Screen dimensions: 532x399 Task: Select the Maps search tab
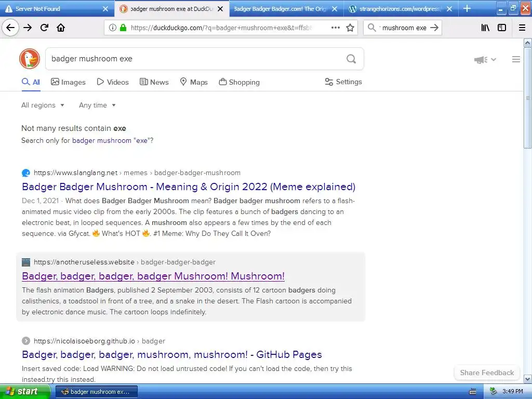click(193, 82)
